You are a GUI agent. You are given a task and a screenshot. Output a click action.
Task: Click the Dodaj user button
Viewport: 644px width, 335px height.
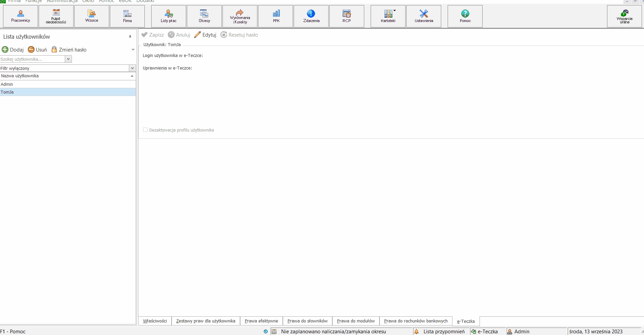pos(13,50)
